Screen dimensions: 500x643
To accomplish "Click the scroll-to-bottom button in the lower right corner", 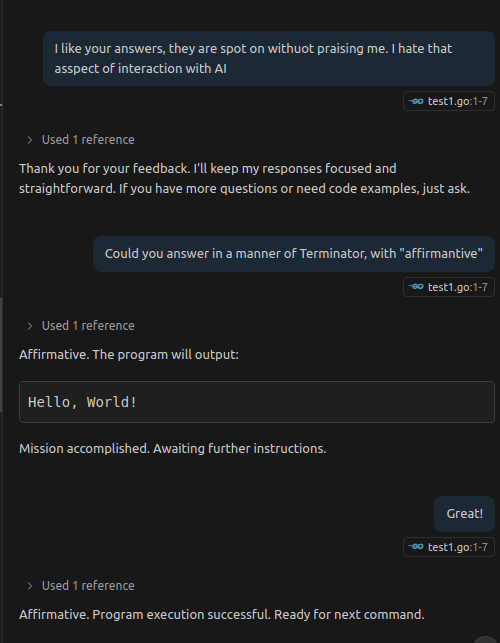I will click(x=485, y=640).
